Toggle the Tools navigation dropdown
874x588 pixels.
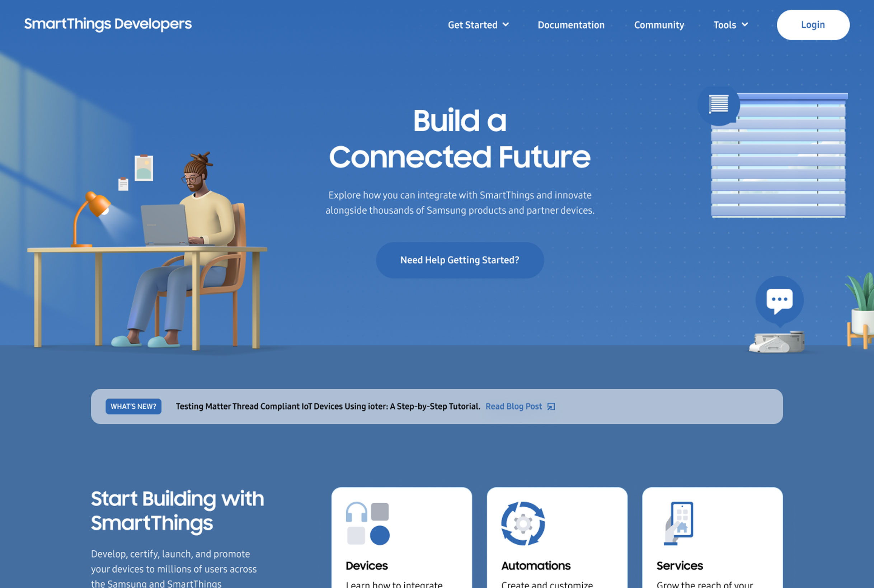[730, 24]
